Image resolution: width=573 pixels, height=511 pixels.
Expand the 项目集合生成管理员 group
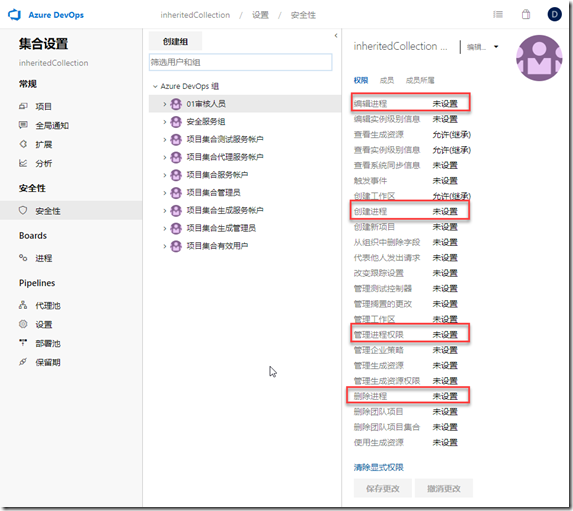pos(164,228)
